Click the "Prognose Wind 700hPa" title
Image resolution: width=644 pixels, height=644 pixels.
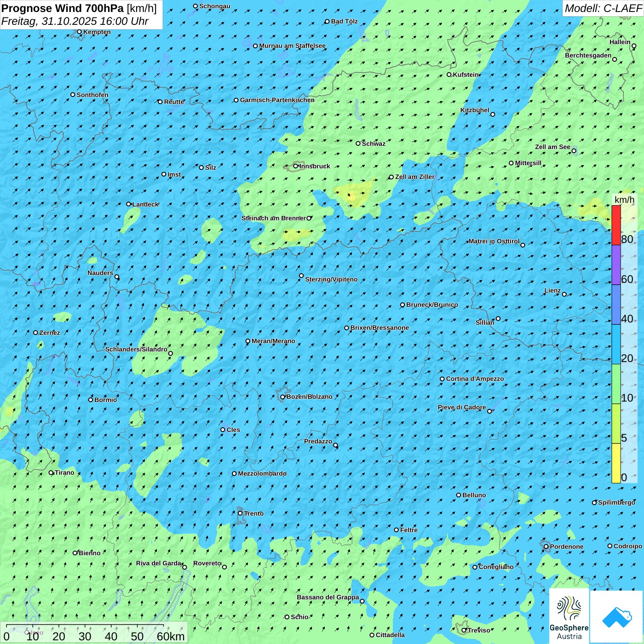(x=63, y=8)
